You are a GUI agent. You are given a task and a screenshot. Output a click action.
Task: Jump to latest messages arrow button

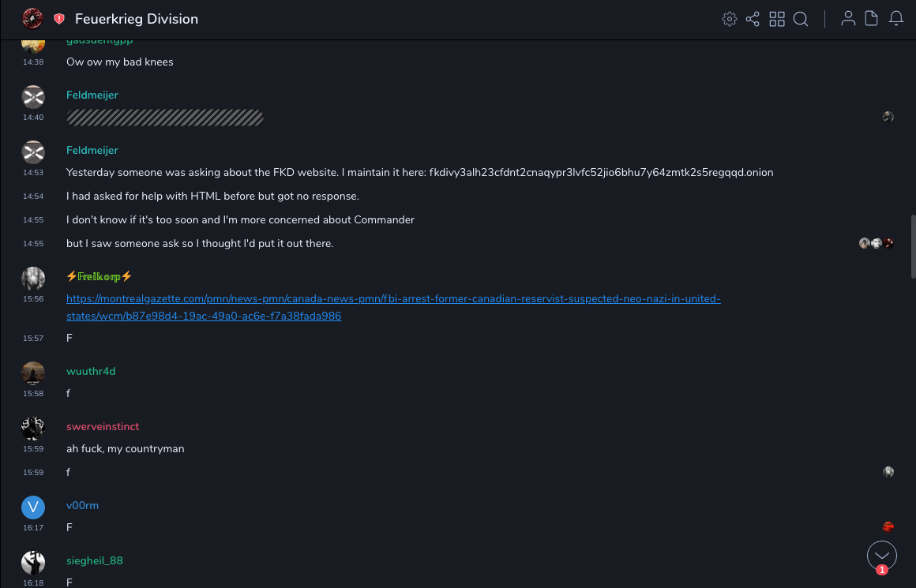click(882, 556)
